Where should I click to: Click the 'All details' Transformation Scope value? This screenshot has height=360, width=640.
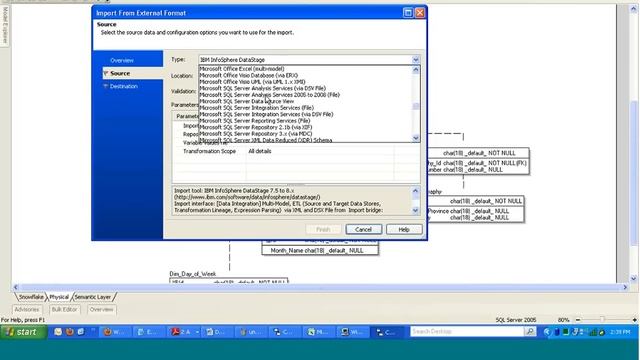tap(260, 151)
